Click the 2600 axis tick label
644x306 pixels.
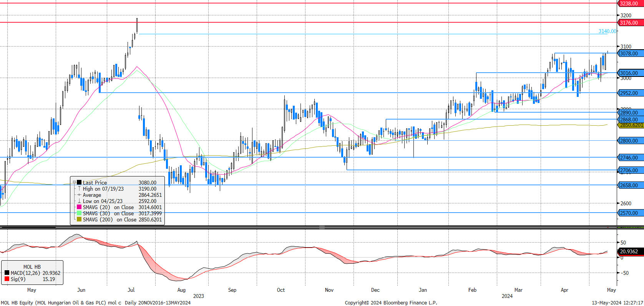626,203
